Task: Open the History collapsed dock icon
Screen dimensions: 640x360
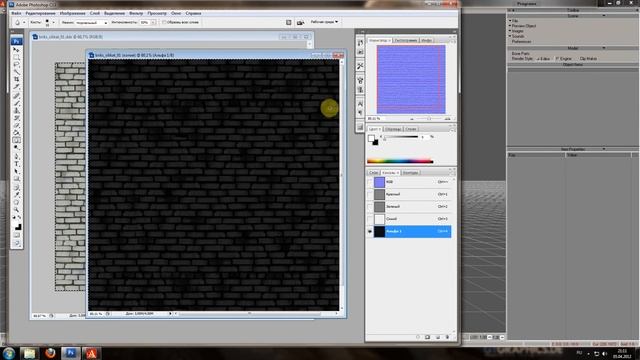Action: pos(360,42)
